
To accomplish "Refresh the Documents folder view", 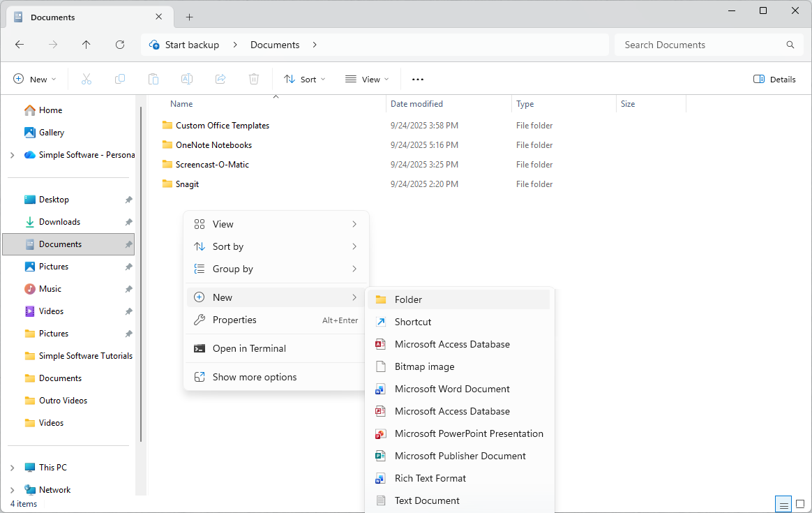I will pos(119,45).
